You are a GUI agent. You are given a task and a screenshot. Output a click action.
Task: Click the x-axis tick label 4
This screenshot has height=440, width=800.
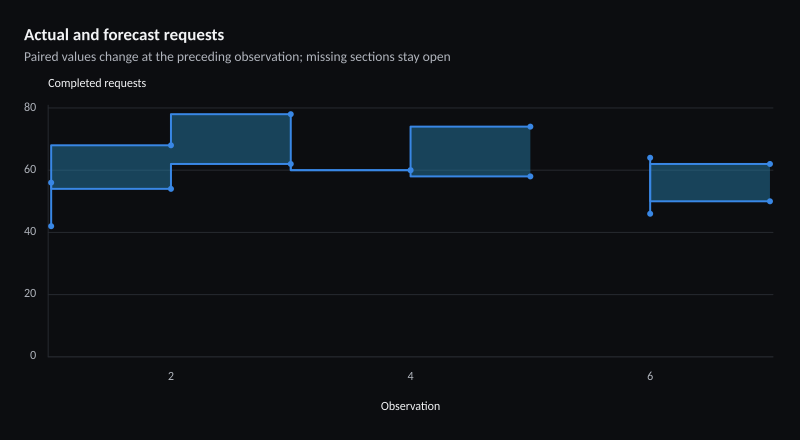click(x=410, y=377)
